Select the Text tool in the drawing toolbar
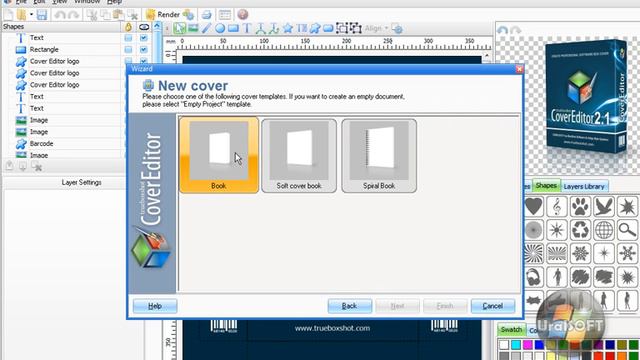This screenshot has width=640, height=360. pos(247,28)
